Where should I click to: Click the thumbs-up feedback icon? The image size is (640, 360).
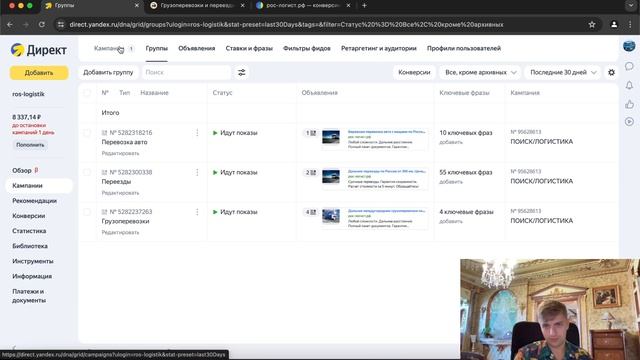[x=629, y=104]
